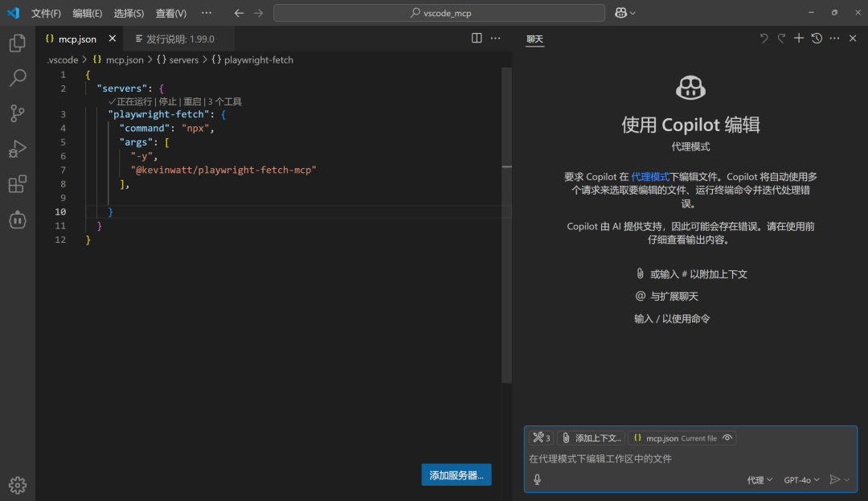Open the Copilot robot icon in activity bar
868x501 pixels.
[x=17, y=220]
